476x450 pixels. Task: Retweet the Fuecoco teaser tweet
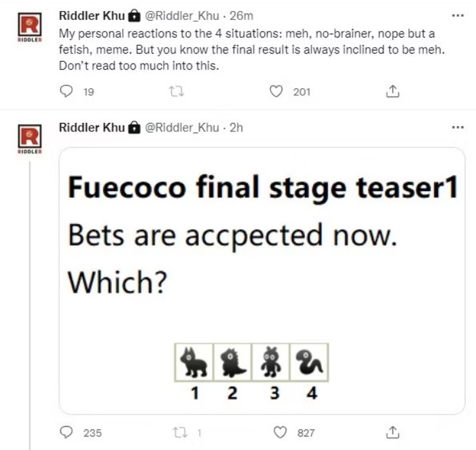click(x=171, y=433)
